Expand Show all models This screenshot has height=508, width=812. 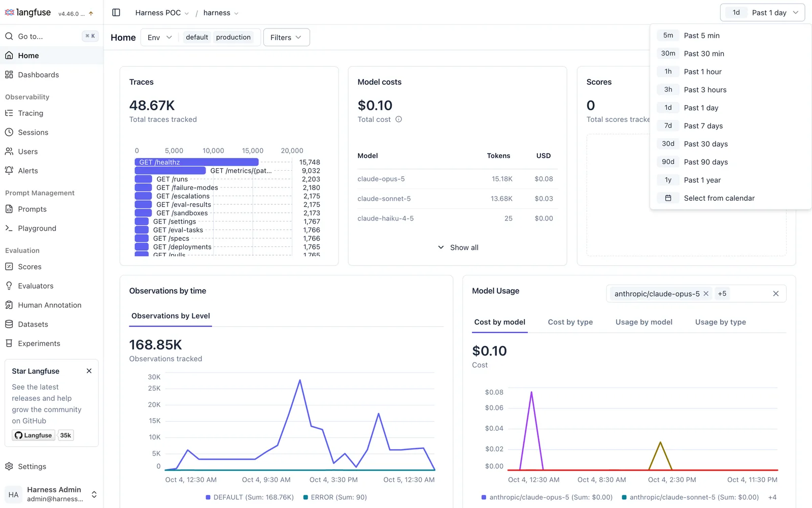click(458, 247)
